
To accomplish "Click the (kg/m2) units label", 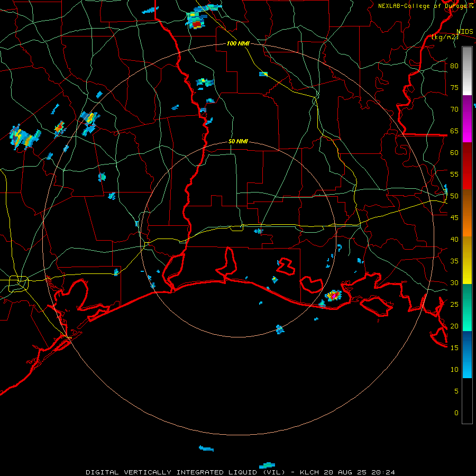I will click(x=445, y=37).
